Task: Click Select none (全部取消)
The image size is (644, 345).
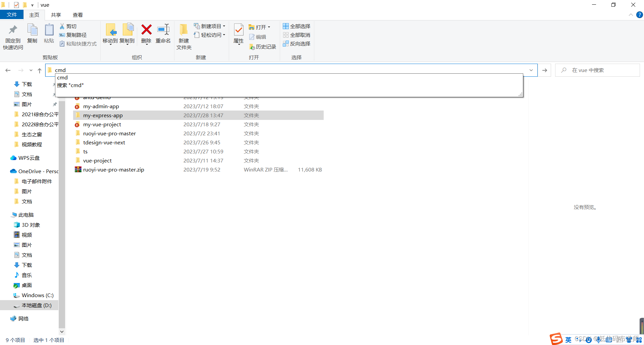Action: pos(297,35)
